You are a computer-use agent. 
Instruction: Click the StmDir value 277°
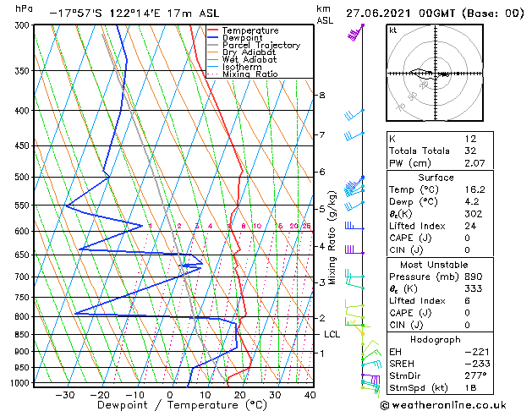click(x=475, y=375)
